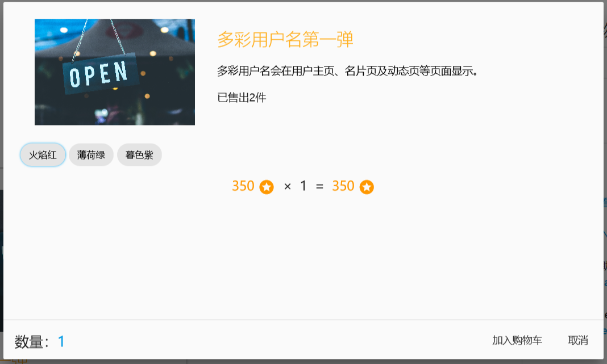Click the product description about 多彩用户名
Image resolution: width=607 pixels, height=364 pixels.
[x=348, y=71]
